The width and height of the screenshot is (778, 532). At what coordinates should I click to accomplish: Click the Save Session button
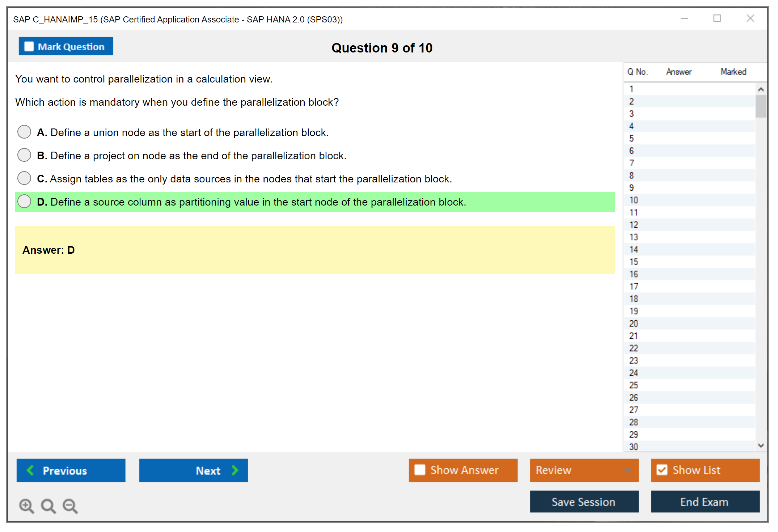pos(584,502)
